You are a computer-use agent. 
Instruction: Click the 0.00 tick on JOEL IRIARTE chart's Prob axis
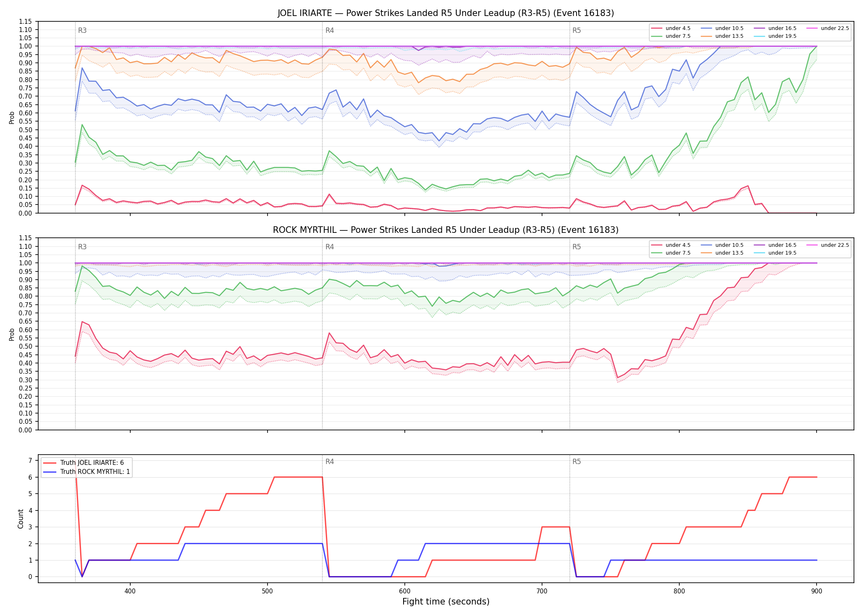tap(25, 213)
